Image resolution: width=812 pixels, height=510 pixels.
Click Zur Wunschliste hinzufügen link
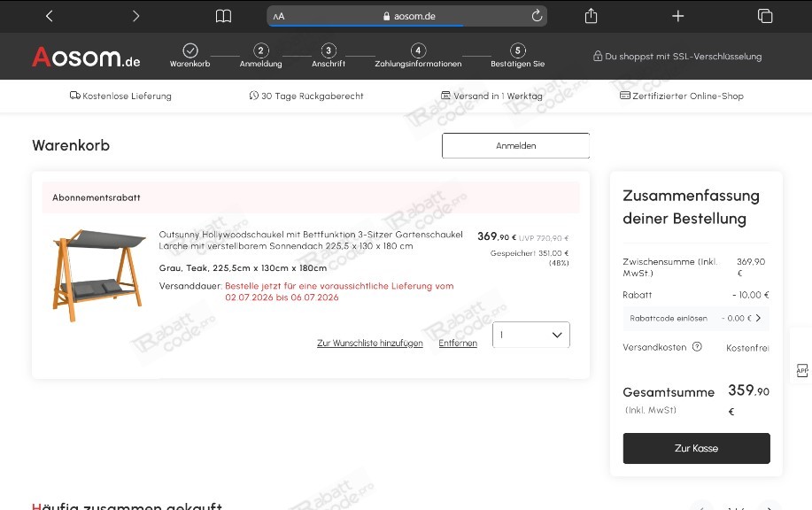pyautogui.click(x=370, y=343)
